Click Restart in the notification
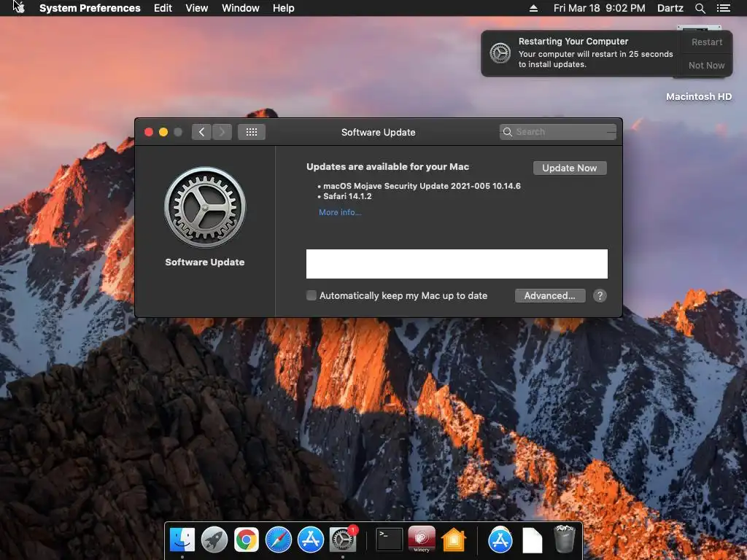747x560 pixels. pos(706,42)
